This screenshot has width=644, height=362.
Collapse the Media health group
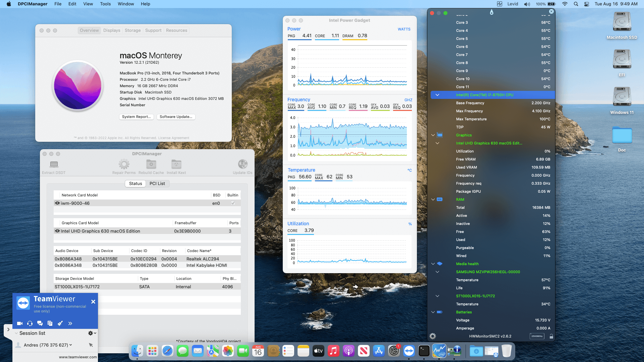(x=433, y=264)
